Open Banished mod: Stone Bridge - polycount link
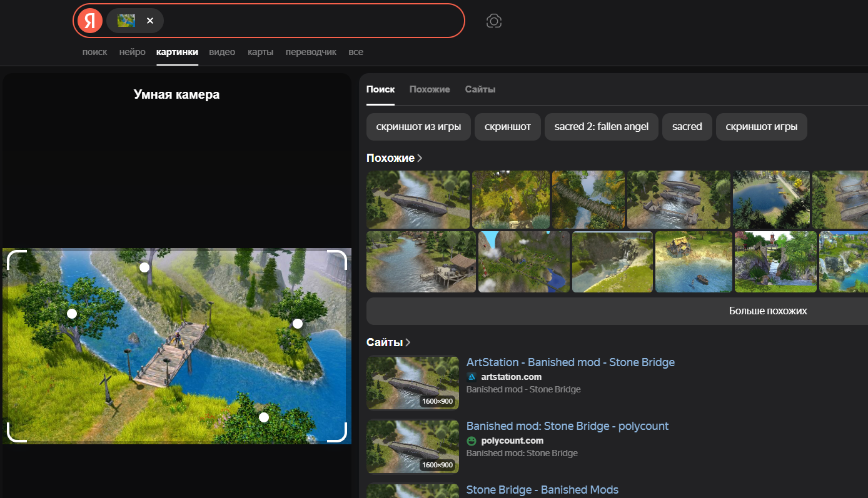Image resolution: width=868 pixels, height=498 pixels. point(567,426)
